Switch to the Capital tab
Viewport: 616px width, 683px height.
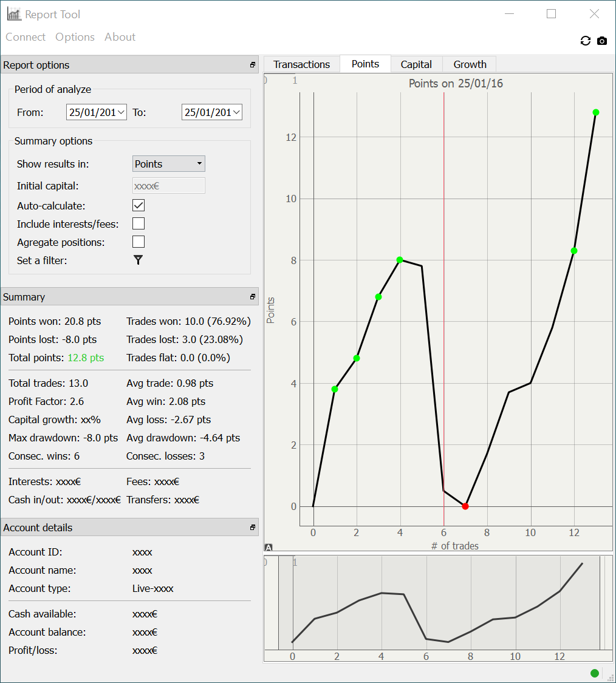pyautogui.click(x=416, y=64)
